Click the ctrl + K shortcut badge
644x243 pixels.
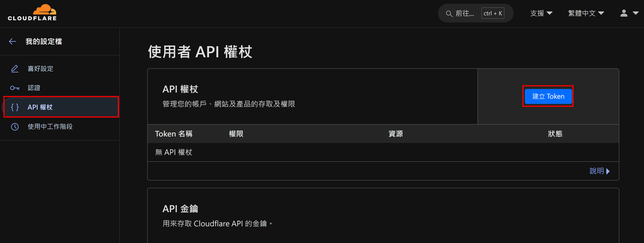492,14
